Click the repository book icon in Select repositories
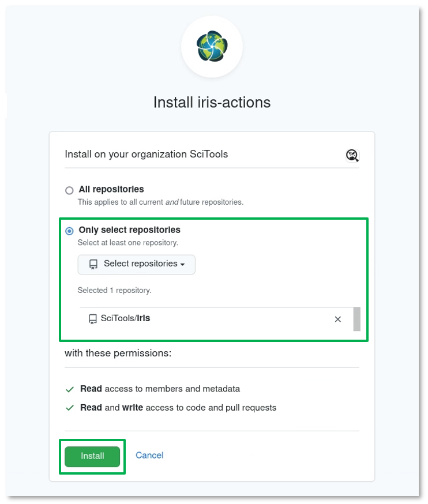Screen dimensions: 428x504 93,264
